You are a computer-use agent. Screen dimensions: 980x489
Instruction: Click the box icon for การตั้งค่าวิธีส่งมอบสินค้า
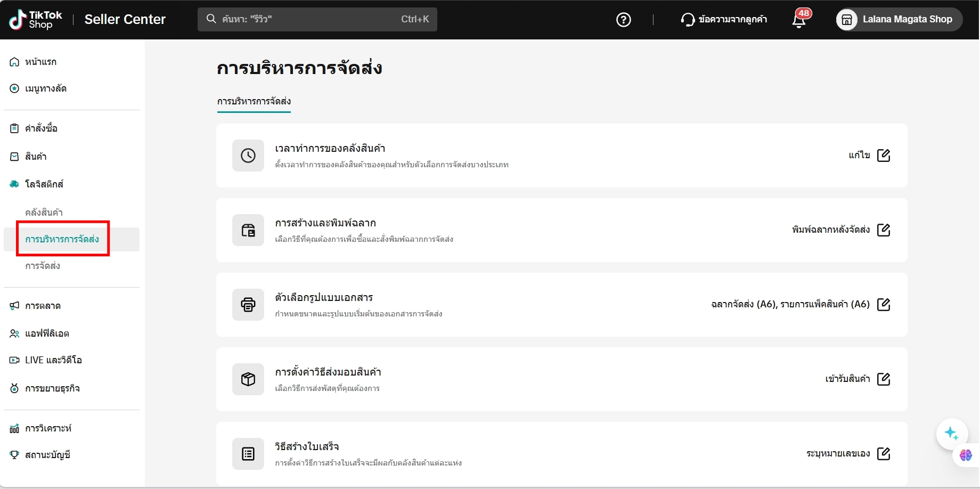pos(248,379)
